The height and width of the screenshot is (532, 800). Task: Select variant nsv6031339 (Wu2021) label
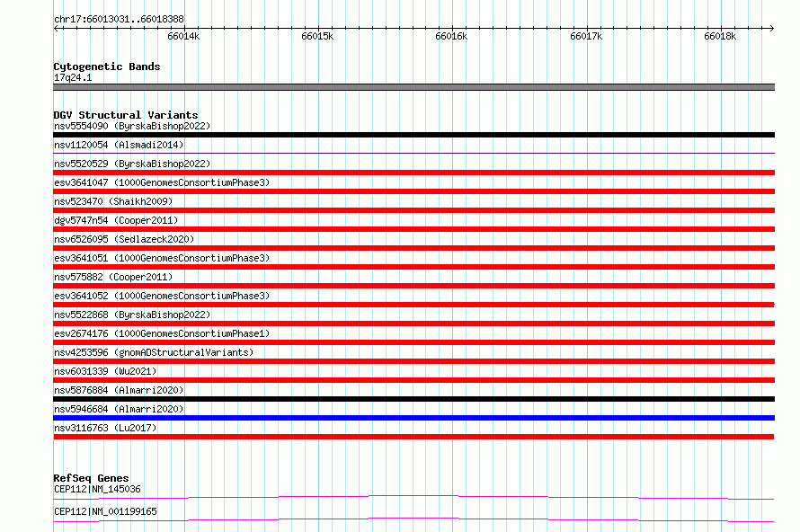[x=105, y=371]
